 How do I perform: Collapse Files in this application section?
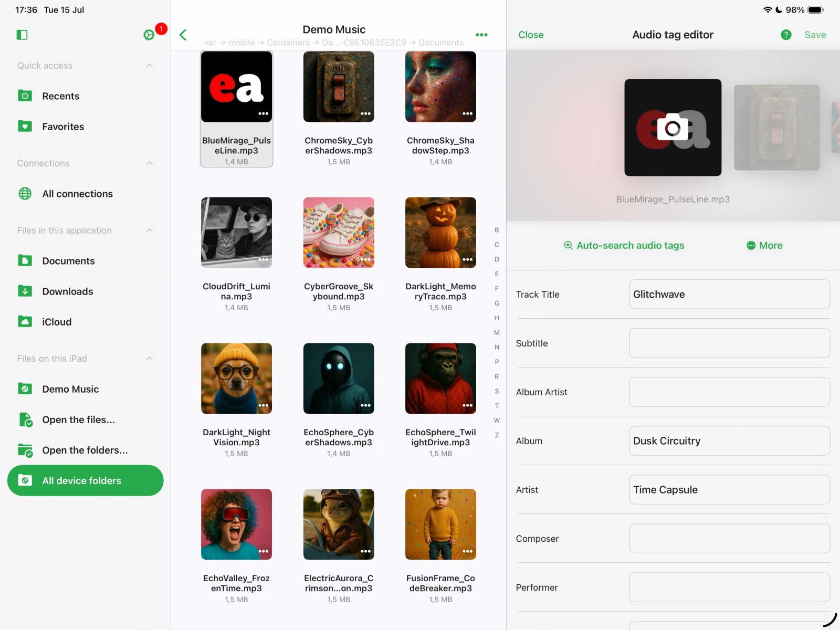[x=150, y=230]
